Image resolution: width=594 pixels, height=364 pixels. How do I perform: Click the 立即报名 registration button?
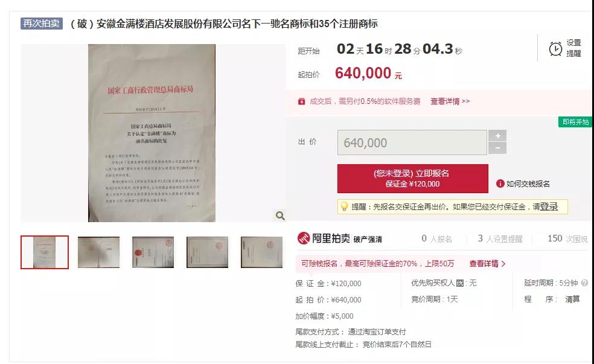[412, 179]
